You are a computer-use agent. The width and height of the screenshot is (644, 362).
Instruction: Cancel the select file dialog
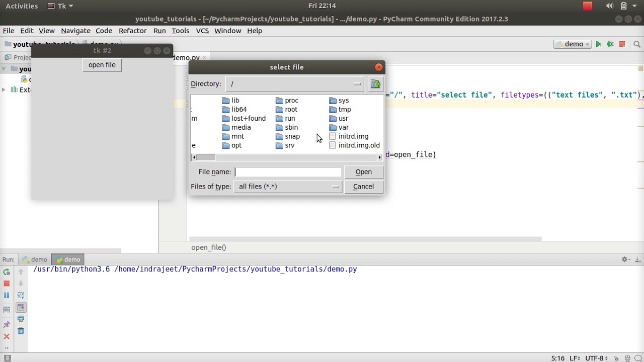tap(364, 187)
